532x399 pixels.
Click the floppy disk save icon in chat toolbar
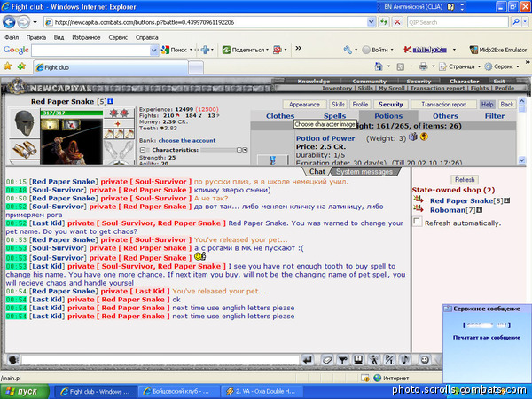coord(358,360)
